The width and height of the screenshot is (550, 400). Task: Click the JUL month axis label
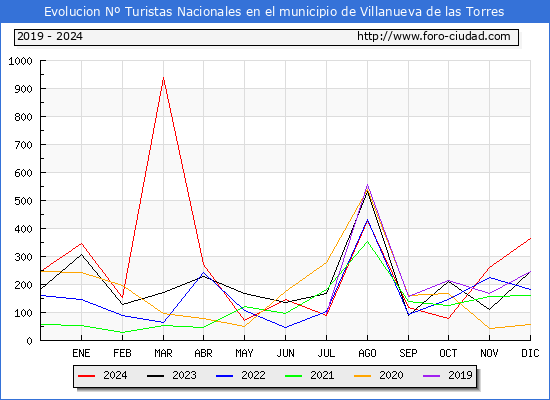[326, 353]
